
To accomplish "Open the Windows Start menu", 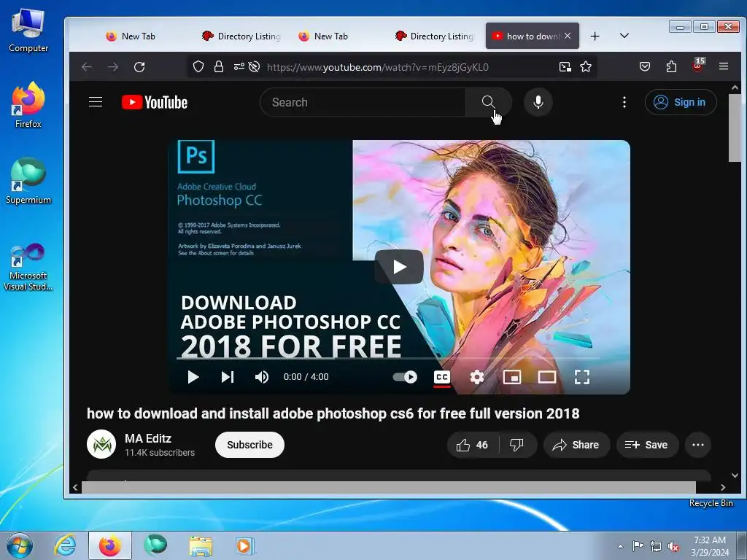I will pos(19,545).
